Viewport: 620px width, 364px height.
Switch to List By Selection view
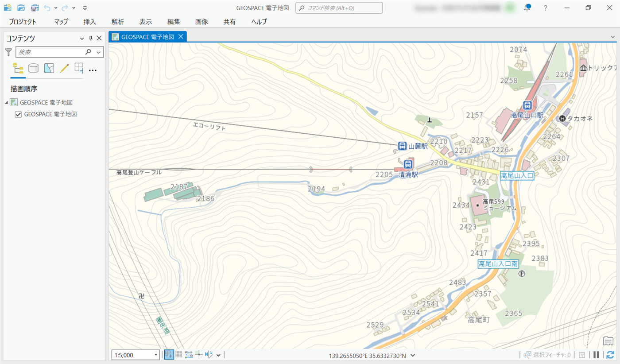click(49, 68)
